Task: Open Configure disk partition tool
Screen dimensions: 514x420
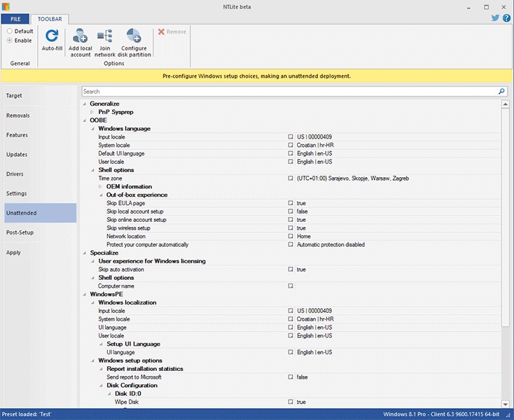Action: point(132,36)
